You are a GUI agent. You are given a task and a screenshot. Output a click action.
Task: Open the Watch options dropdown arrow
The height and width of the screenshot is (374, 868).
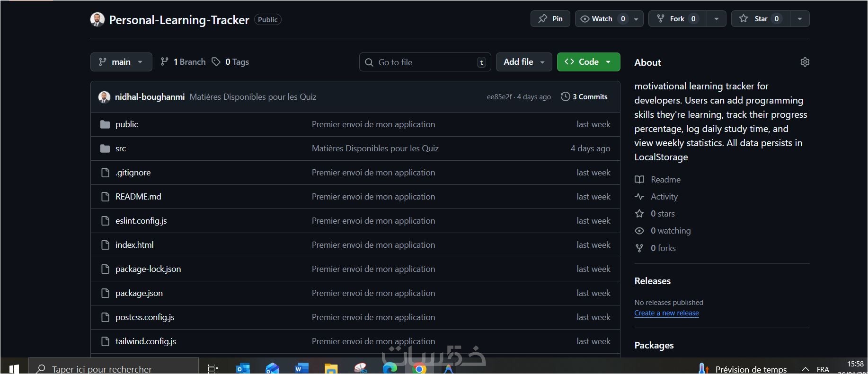tap(636, 19)
